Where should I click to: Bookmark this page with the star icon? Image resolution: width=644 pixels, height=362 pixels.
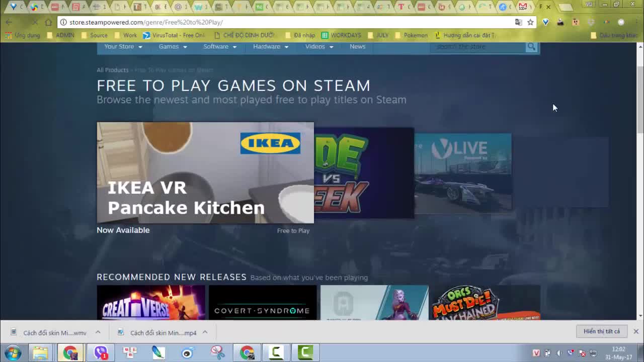pos(530,22)
